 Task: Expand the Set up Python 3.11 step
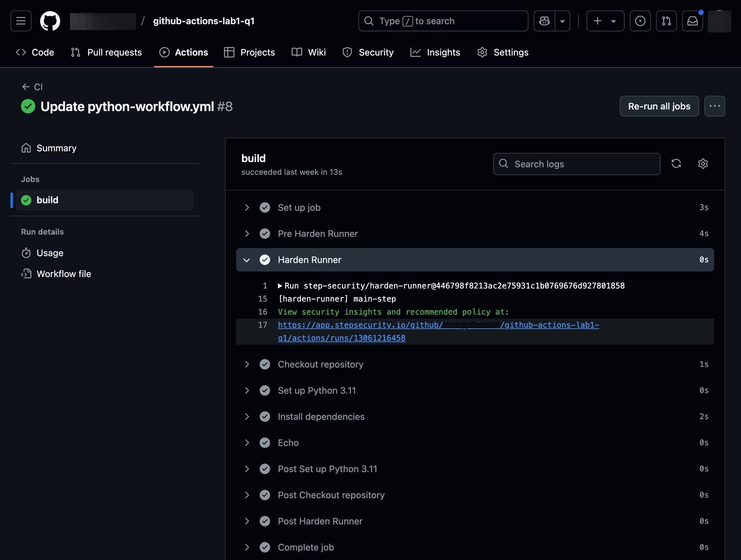(475, 390)
